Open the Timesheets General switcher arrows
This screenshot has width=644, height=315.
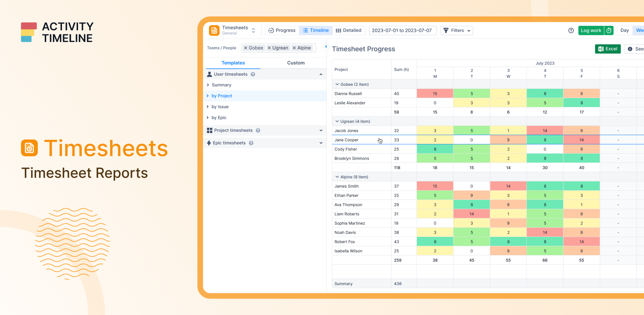[x=253, y=30]
